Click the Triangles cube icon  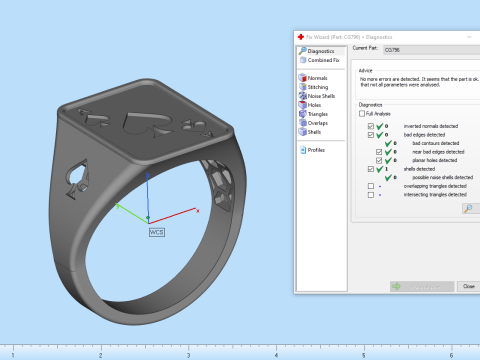point(303,114)
